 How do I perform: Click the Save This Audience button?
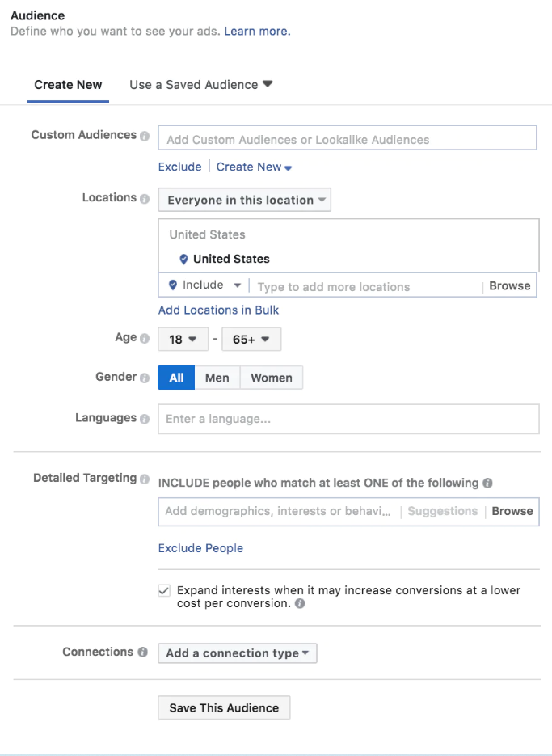pyautogui.click(x=224, y=707)
